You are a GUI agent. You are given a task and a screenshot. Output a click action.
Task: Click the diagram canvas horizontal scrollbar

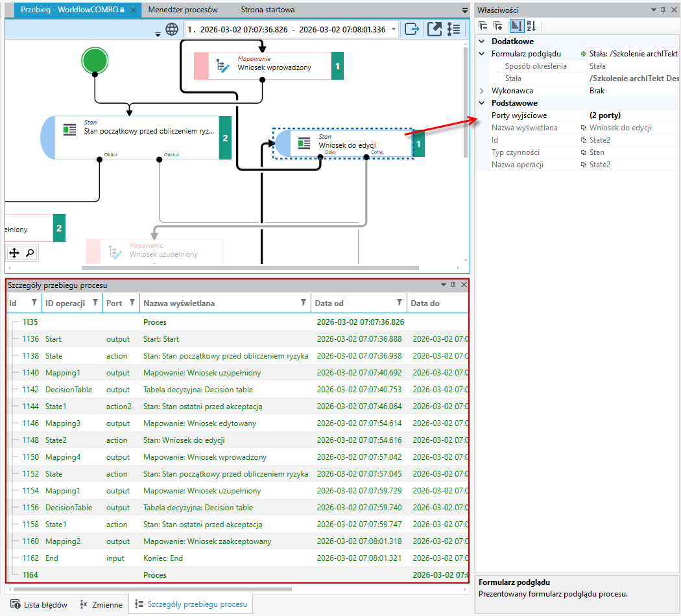point(250,268)
